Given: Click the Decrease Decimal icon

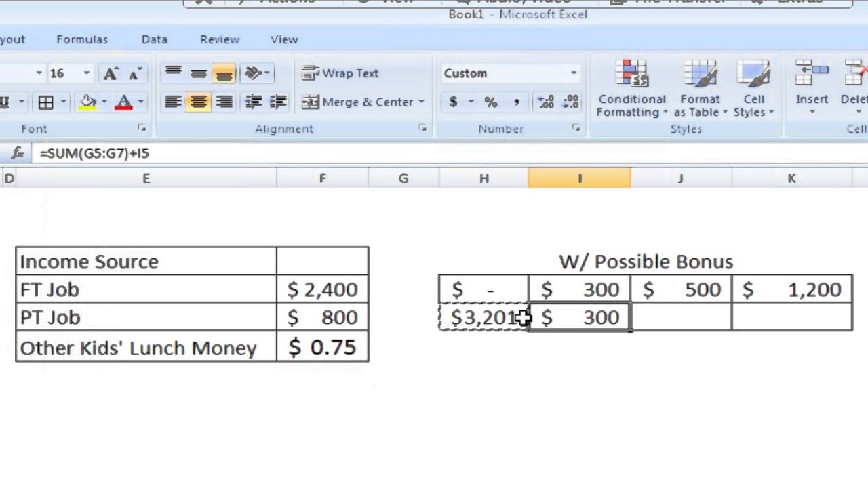Looking at the screenshot, I should click(571, 102).
